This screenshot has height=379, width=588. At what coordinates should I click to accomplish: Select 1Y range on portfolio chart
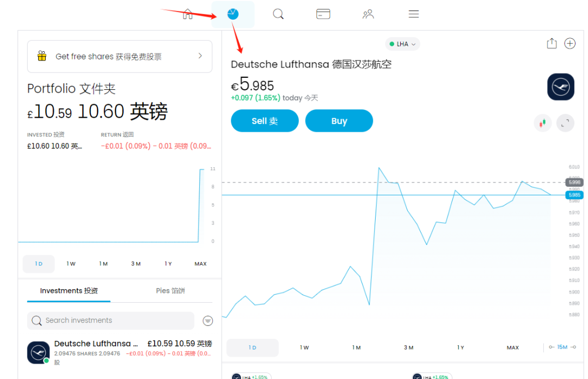168,264
